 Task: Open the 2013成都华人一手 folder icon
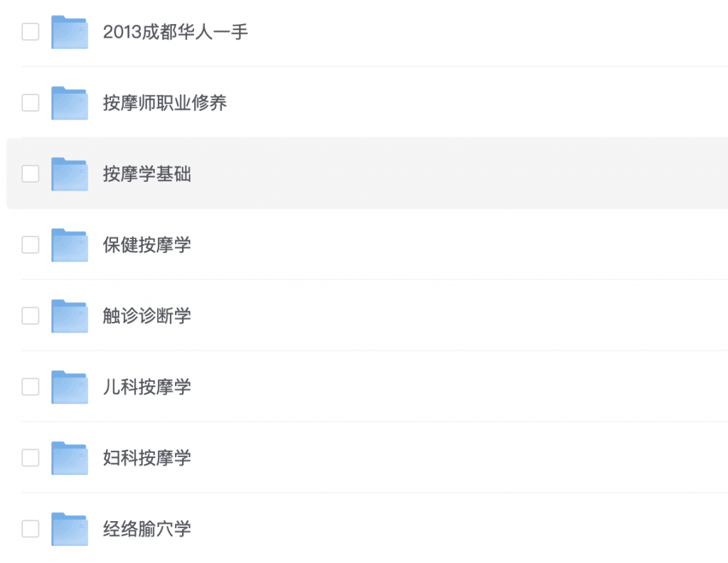(x=69, y=32)
